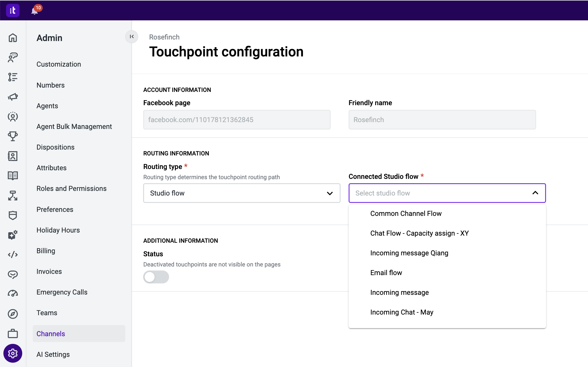Screen dimensions: 588x367
Task: Open Numbers in Admin menu
Action: pos(51,85)
